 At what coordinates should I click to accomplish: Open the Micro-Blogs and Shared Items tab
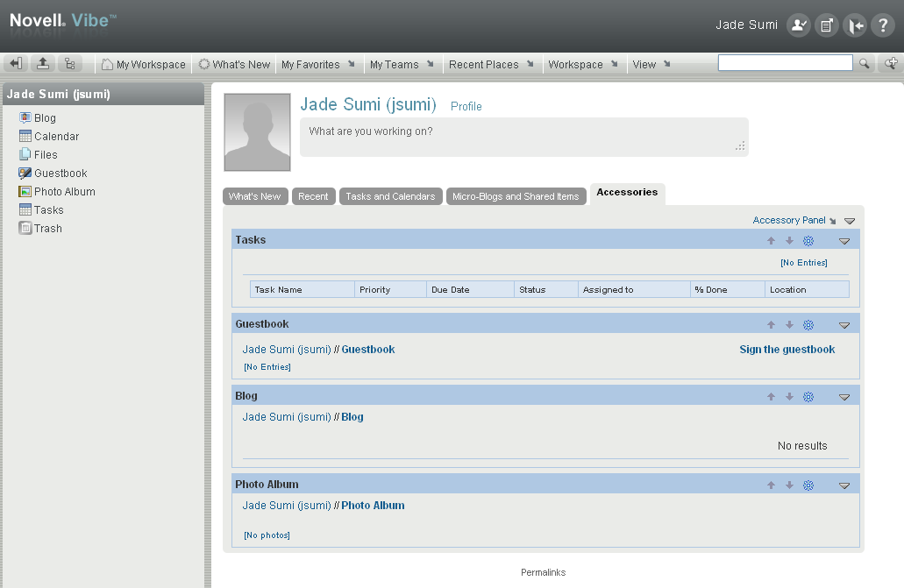(516, 196)
